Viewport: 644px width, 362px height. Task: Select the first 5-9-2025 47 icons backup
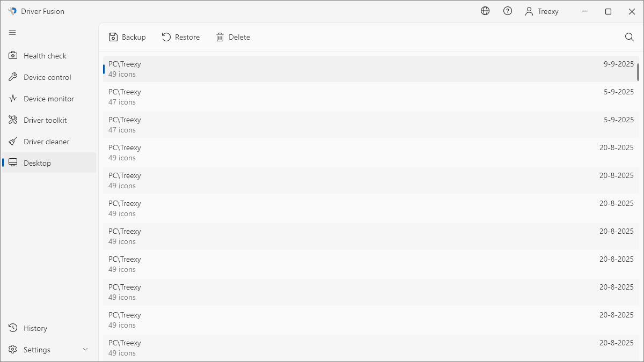tap(370, 97)
